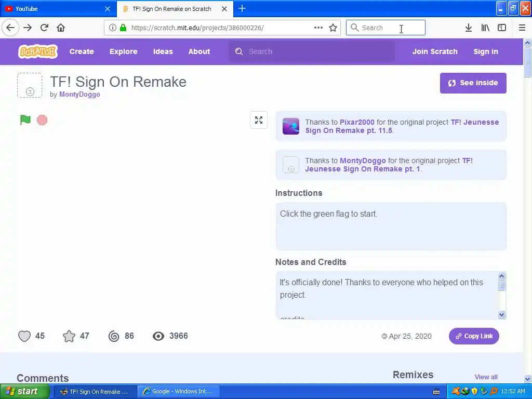The image size is (532, 399).
Task: Open the Explore menu item
Action: (x=124, y=51)
